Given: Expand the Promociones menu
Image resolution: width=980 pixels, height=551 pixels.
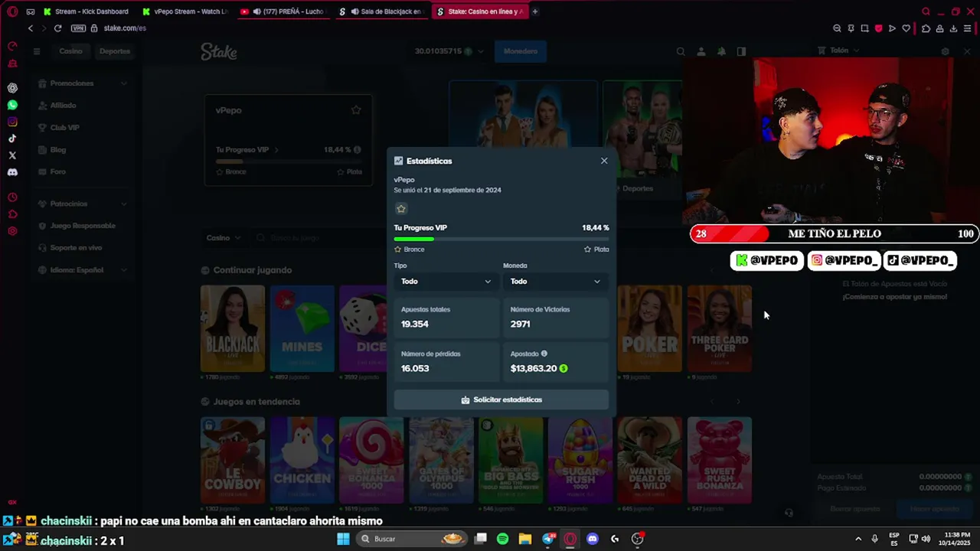Looking at the screenshot, I should (x=83, y=83).
